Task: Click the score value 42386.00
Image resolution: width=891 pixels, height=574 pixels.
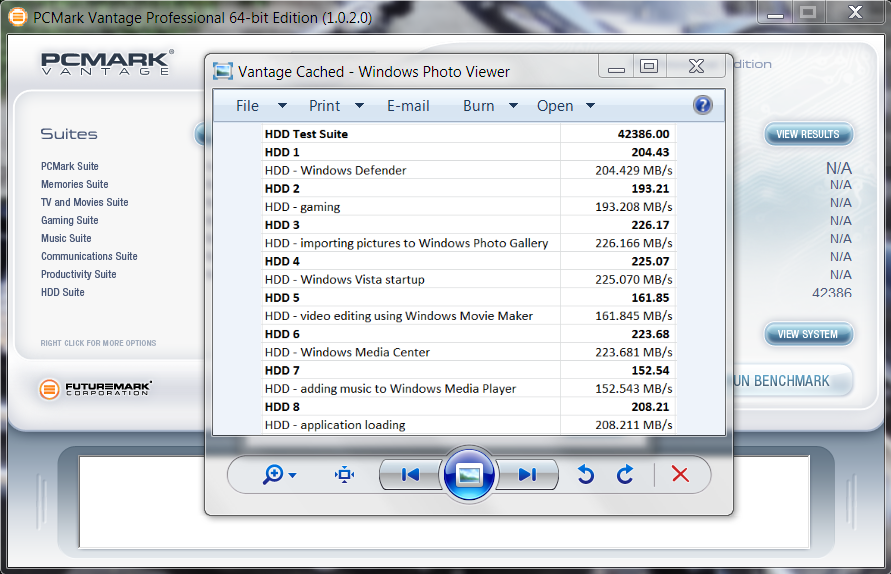Action: pos(643,134)
